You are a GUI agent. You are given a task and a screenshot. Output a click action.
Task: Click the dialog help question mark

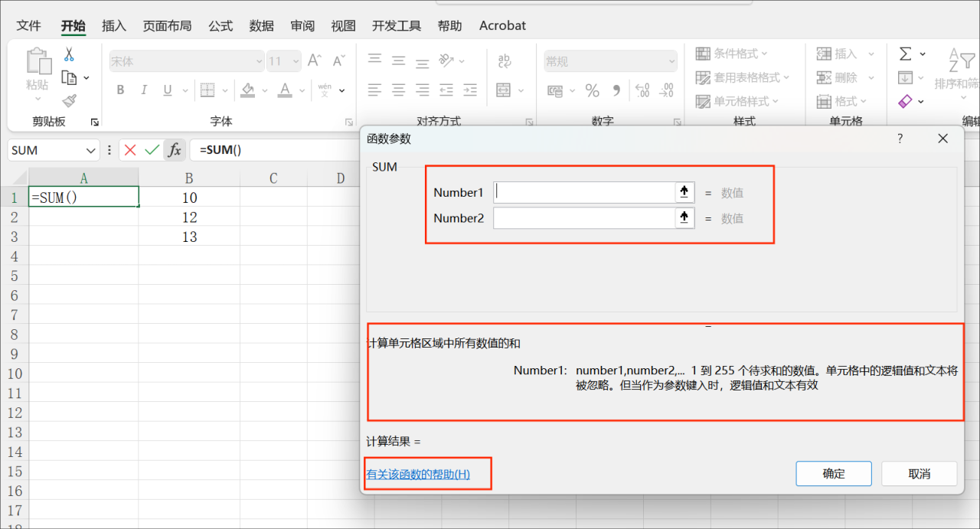tap(900, 139)
